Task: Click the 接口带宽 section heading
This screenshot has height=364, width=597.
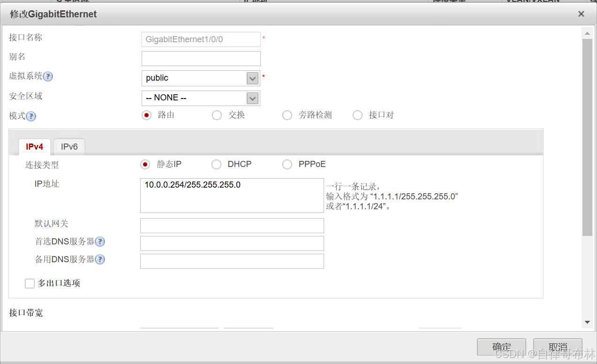Action: pyautogui.click(x=26, y=313)
